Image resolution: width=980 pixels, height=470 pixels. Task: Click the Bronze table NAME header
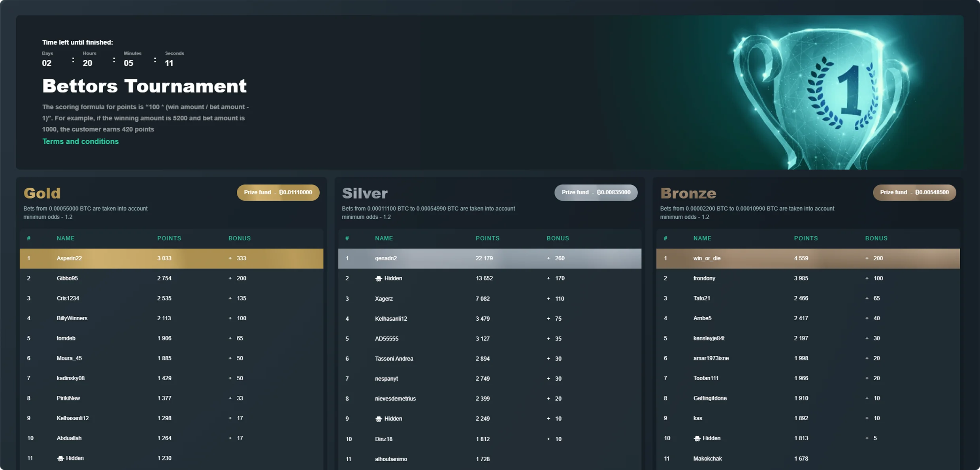[702, 238]
